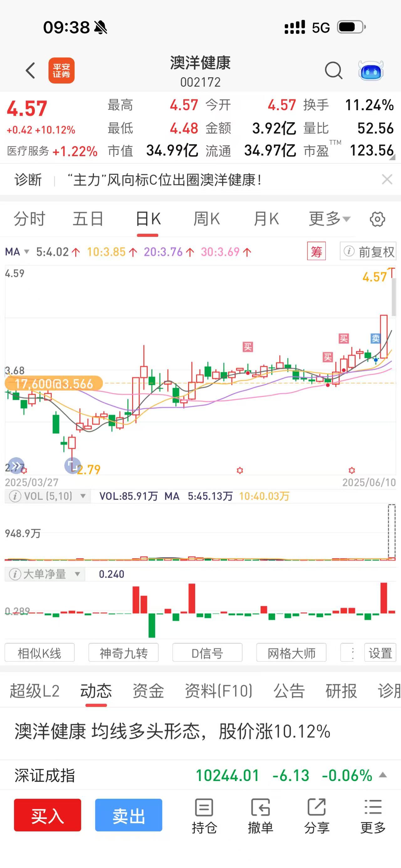Switch to 五日 chart tab

(88, 219)
